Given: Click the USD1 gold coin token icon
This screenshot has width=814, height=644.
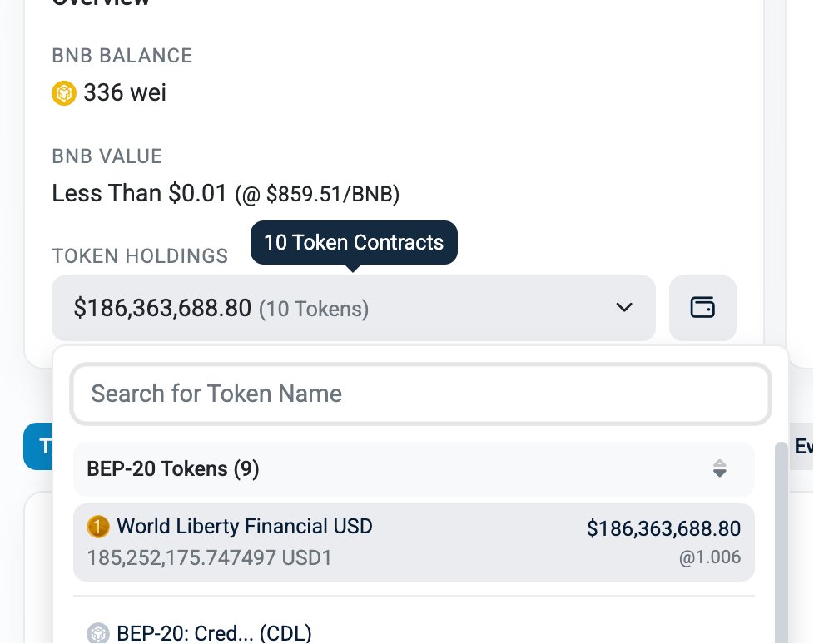Looking at the screenshot, I should pyautogui.click(x=98, y=526).
